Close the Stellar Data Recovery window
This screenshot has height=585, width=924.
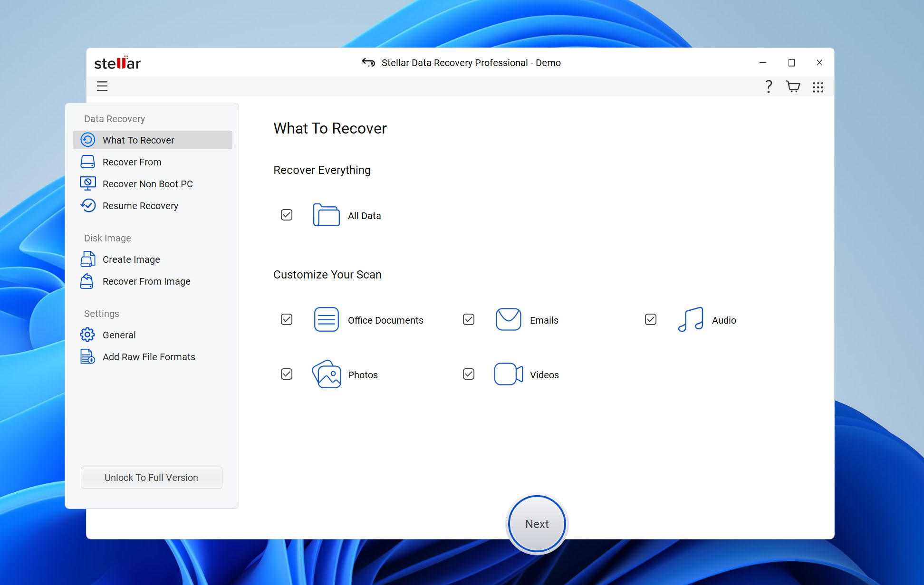(x=819, y=62)
